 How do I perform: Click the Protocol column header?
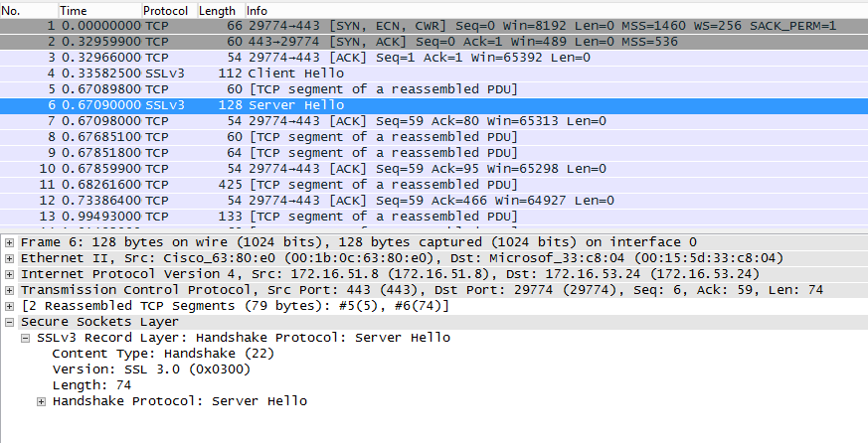[x=166, y=10]
